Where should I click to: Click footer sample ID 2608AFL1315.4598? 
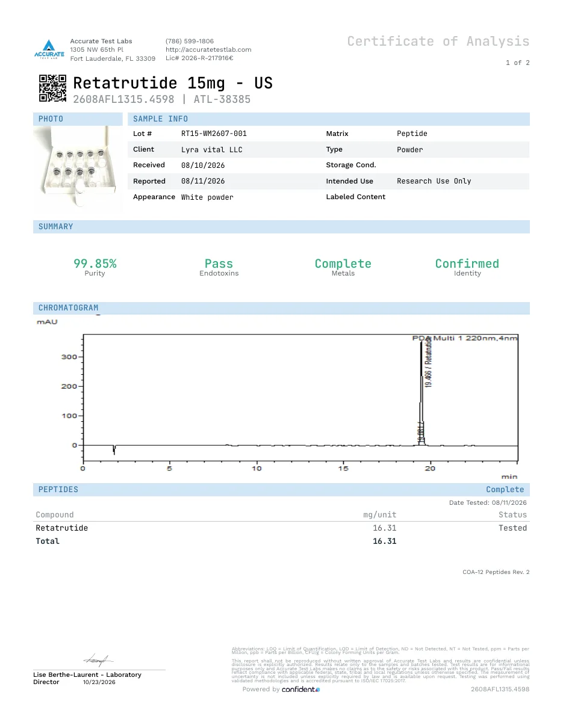(500, 689)
